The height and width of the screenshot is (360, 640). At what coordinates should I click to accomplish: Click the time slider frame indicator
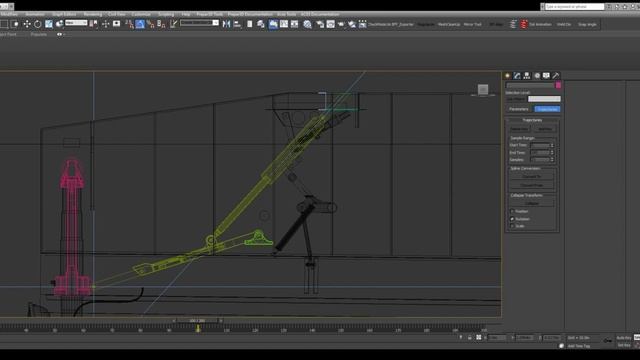point(198,321)
